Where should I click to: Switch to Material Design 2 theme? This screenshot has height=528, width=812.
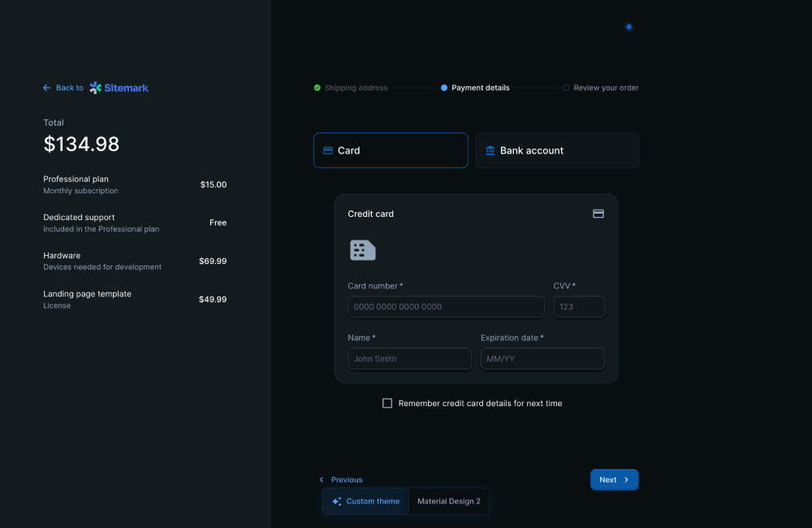(448, 501)
